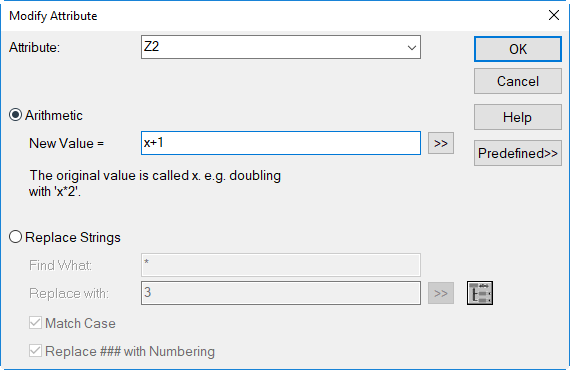The height and width of the screenshot is (370, 570).
Task: Click the Cancel button
Action: pyautogui.click(x=518, y=81)
